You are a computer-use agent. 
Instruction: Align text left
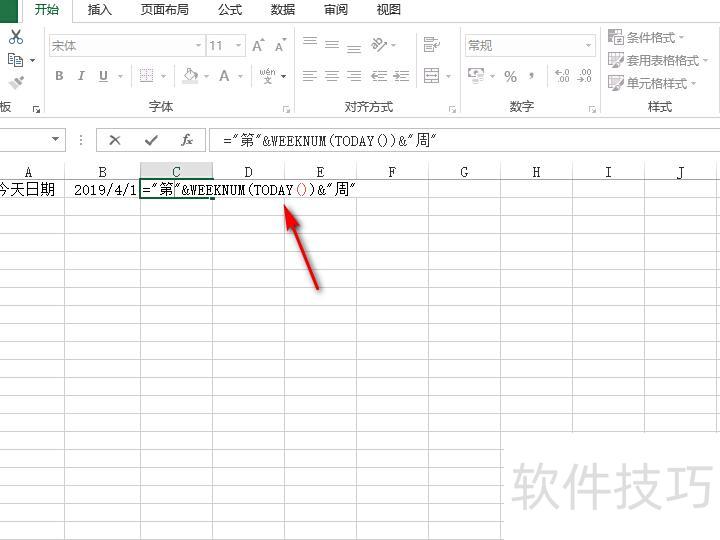(x=310, y=76)
